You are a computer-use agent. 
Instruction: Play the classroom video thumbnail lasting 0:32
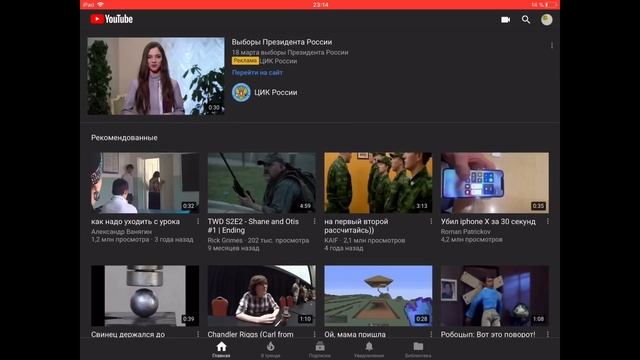[x=145, y=183]
